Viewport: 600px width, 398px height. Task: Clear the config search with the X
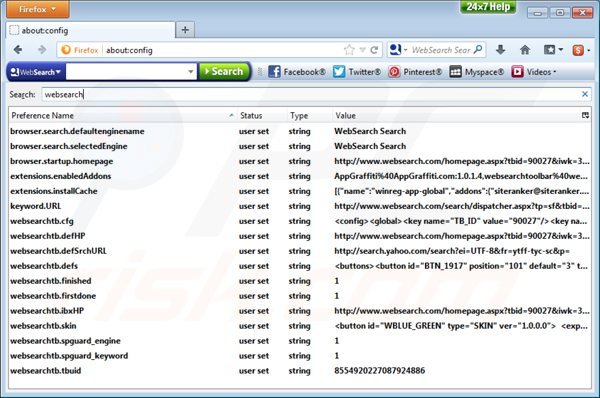[585, 94]
